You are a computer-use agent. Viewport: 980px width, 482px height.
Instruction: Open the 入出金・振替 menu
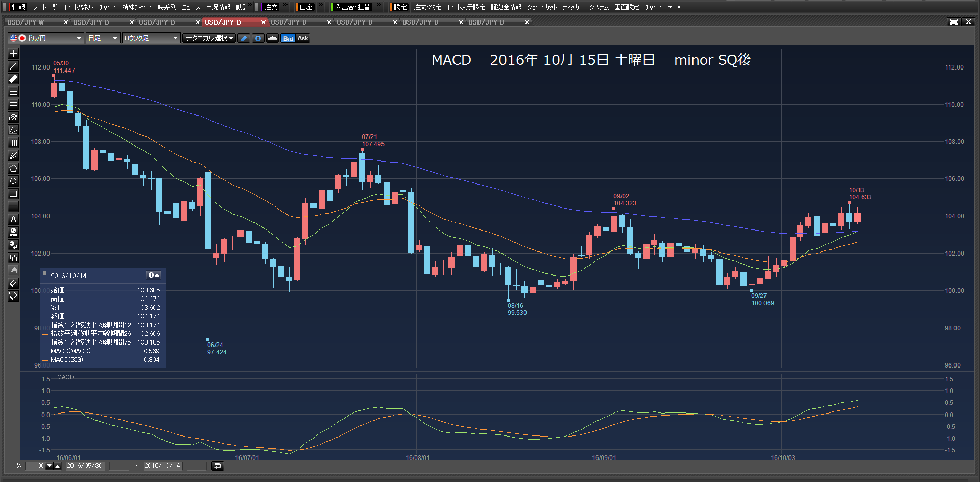click(352, 7)
